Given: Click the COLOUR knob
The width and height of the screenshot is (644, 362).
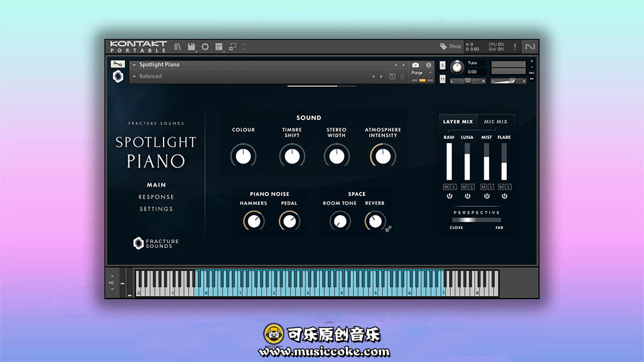Looking at the screenshot, I should 243,156.
